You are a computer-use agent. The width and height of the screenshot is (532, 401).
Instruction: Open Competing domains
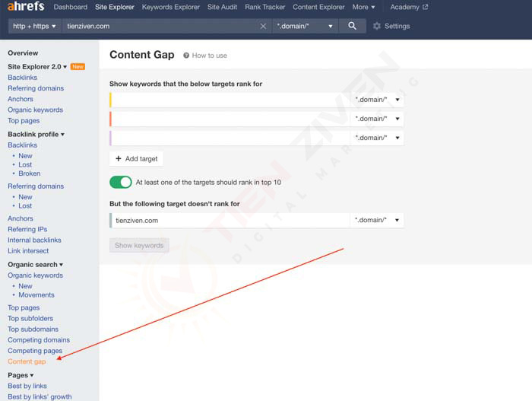pyautogui.click(x=39, y=340)
